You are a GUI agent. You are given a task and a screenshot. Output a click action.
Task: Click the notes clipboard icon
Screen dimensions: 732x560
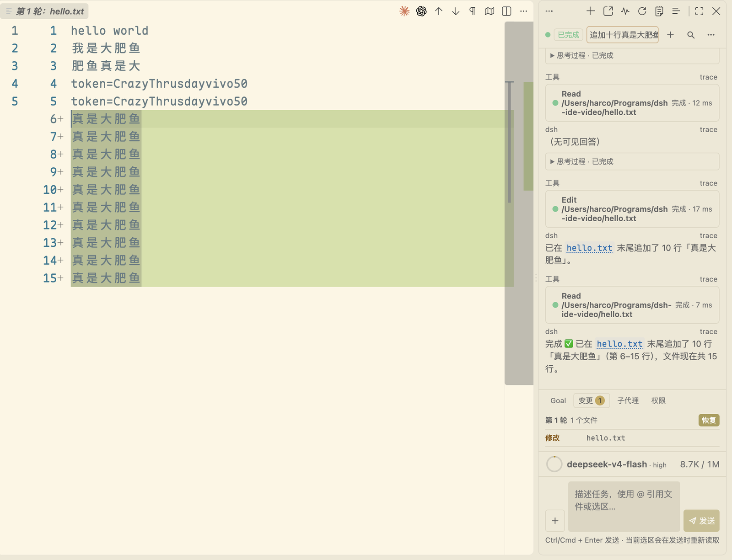(659, 11)
